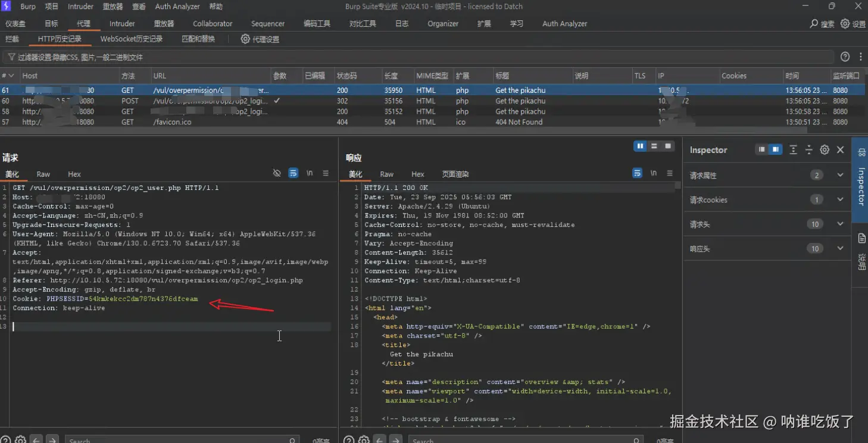The height and width of the screenshot is (443, 868).
Task: Click the 搜索 magnifier icon in top right
Action: tap(814, 24)
